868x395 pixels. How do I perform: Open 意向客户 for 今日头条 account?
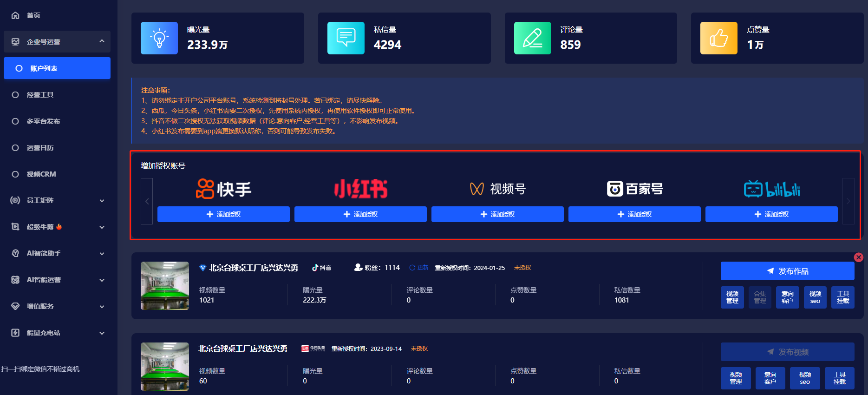(770, 378)
